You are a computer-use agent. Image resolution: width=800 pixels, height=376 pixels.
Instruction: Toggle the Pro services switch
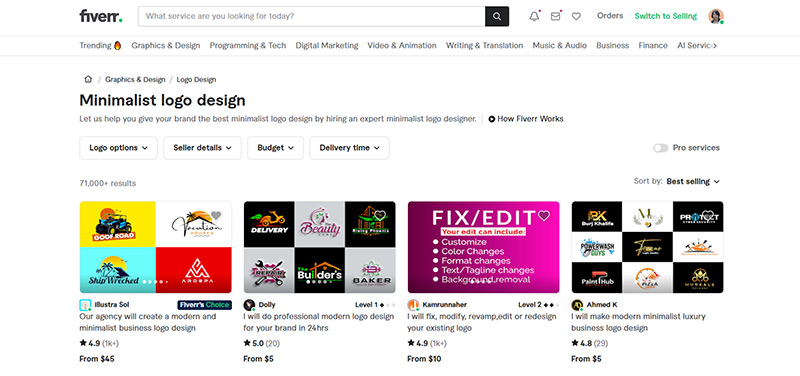(x=661, y=148)
